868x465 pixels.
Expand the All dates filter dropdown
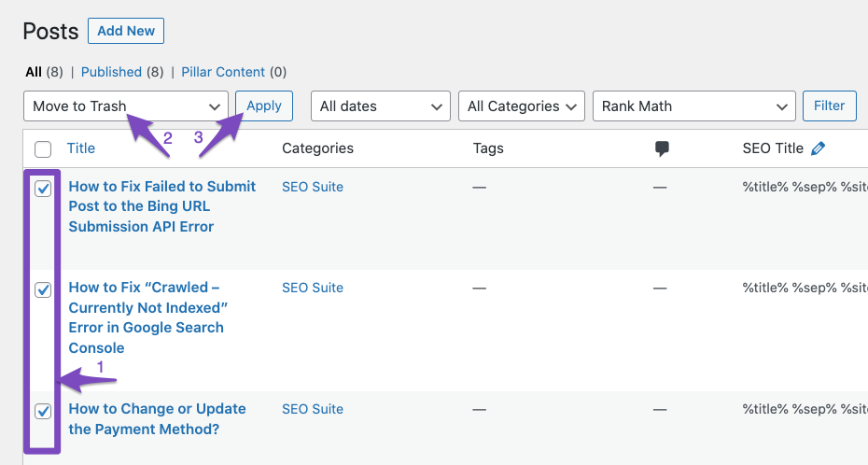pyautogui.click(x=381, y=106)
